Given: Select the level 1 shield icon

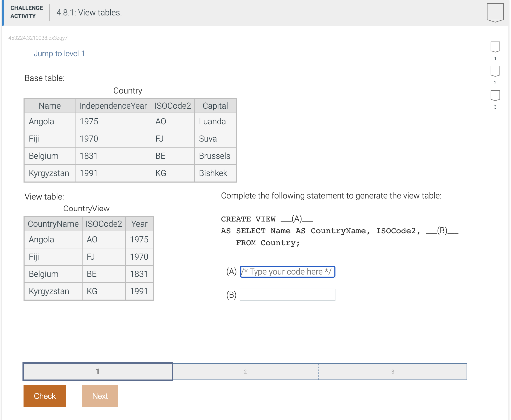Looking at the screenshot, I should click(495, 46).
